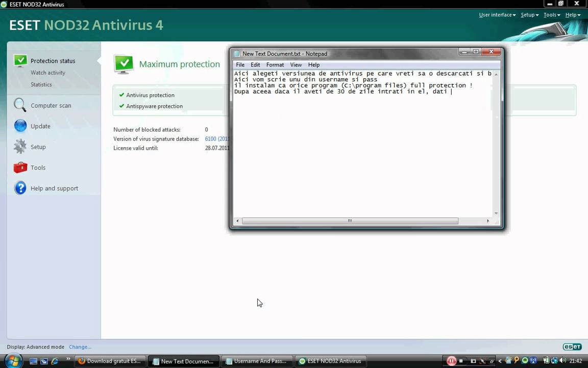Click the camera snapshot icon in recorder toolbar

[473, 361]
